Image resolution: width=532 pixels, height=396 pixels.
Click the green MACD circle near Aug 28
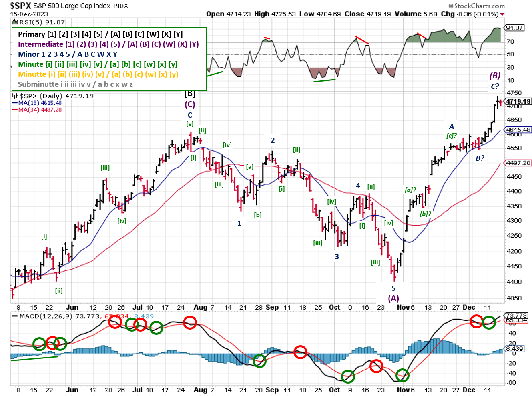click(259, 361)
